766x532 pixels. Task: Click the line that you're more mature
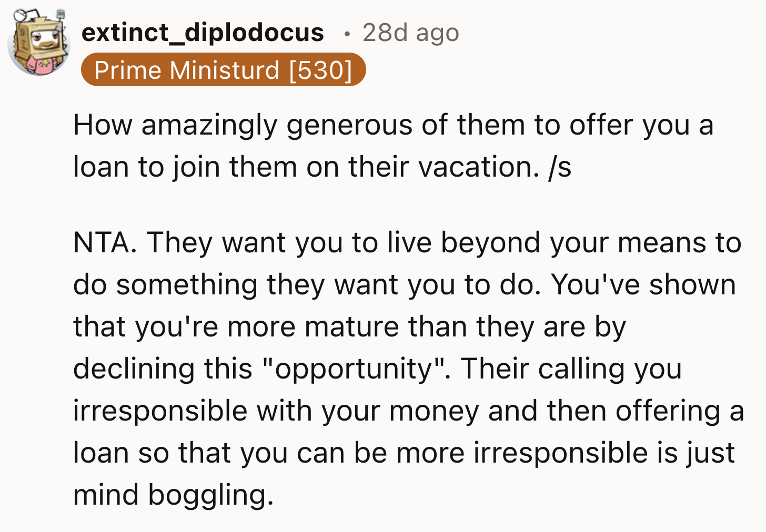coord(350,327)
